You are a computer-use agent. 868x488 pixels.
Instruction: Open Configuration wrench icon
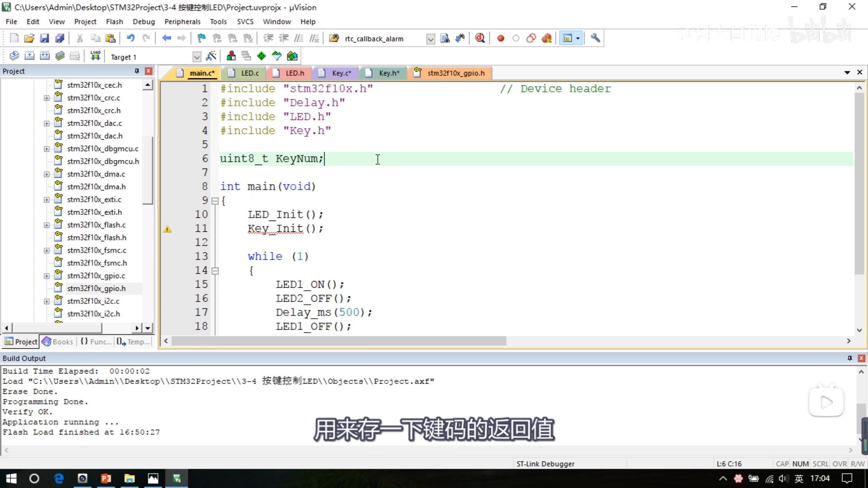[595, 38]
